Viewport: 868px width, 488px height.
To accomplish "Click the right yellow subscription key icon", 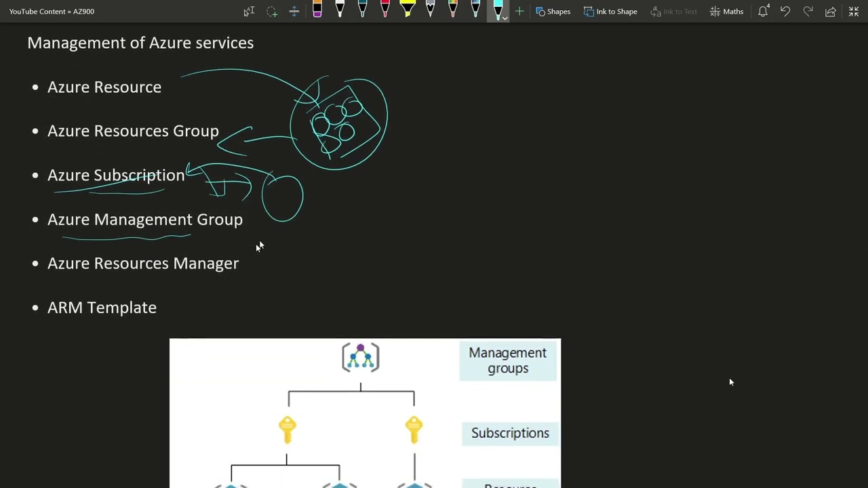I will [414, 430].
